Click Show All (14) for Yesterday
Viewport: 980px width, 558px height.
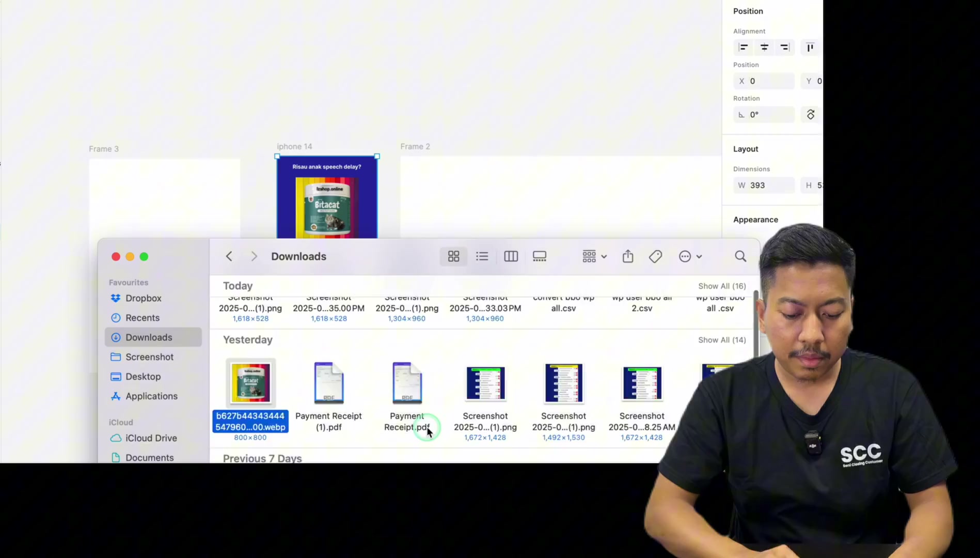pyautogui.click(x=722, y=340)
